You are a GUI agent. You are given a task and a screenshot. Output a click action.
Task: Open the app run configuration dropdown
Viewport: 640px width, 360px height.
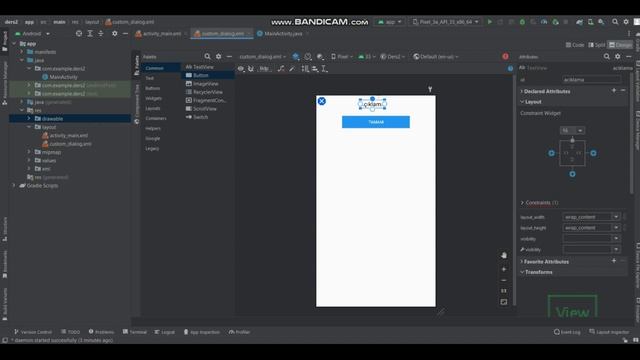pyautogui.click(x=390, y=22)
